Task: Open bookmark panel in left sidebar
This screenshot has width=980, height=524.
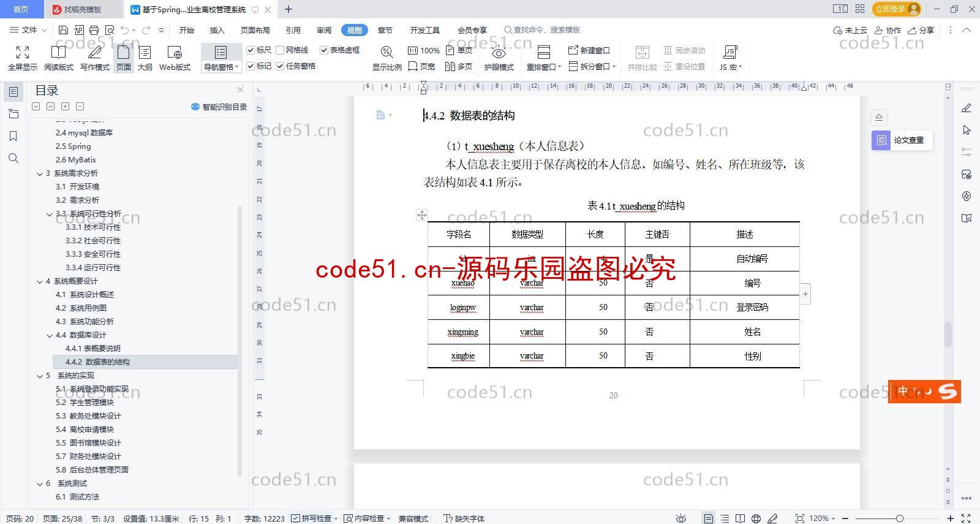Action: [x=13, y=136]
